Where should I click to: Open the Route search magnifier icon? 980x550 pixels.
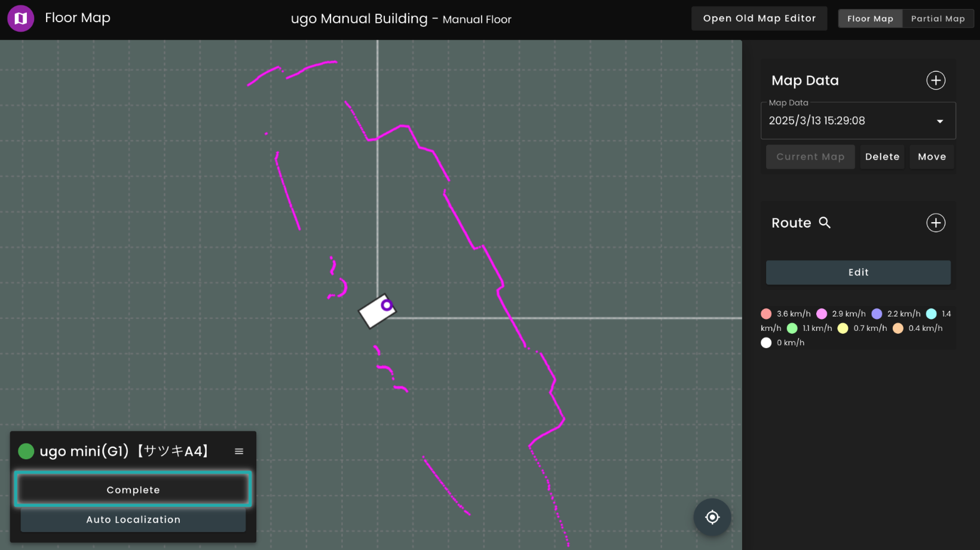826,223
